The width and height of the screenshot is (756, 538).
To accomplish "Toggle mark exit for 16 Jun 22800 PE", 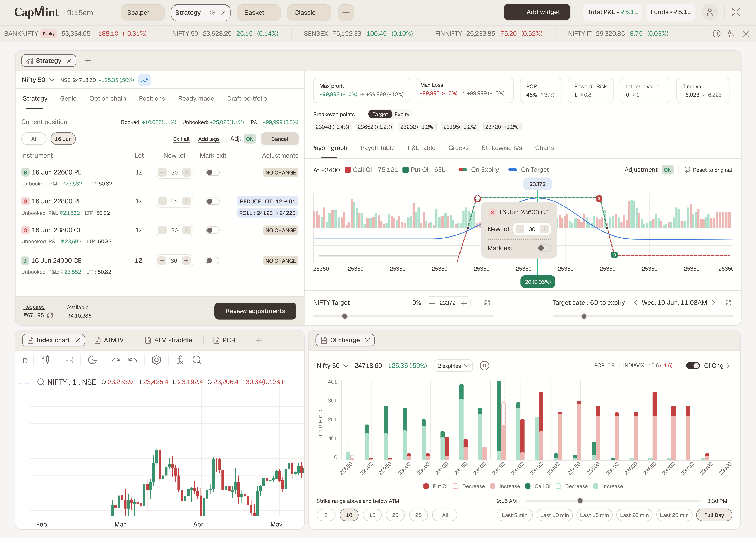I will pos(212,201).
